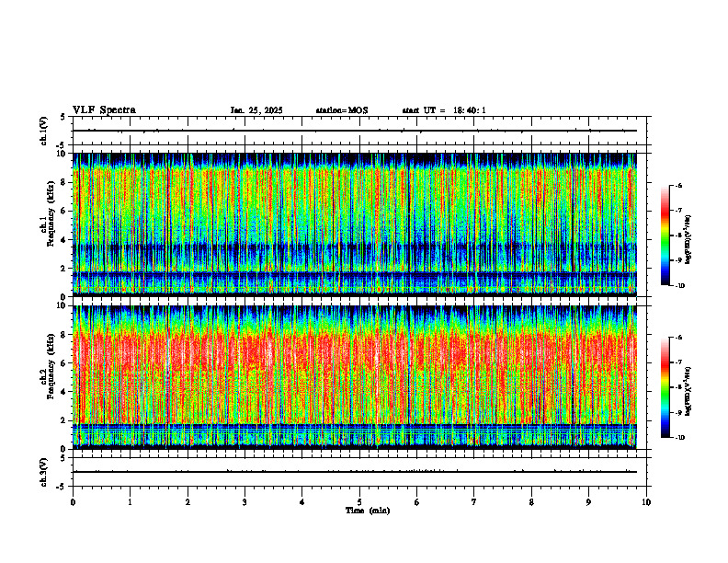Click the ch.2 colorbar 'log(PSD)' label
The width and height of the screenshot is (728, 563).
coord(688,391)
